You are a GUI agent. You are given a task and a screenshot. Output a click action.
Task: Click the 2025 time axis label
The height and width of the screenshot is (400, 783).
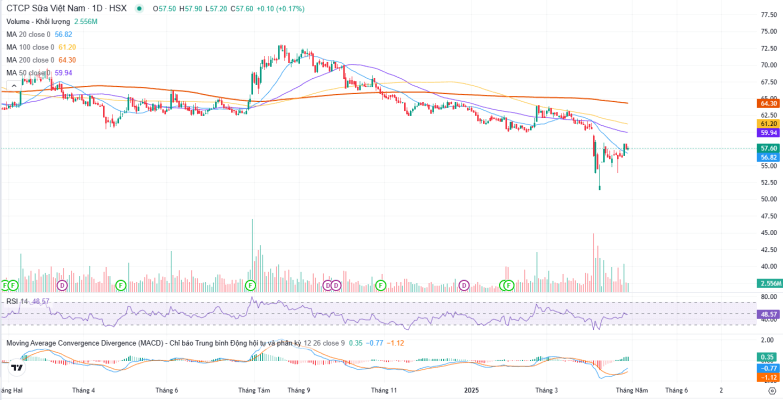click(471, 390)
